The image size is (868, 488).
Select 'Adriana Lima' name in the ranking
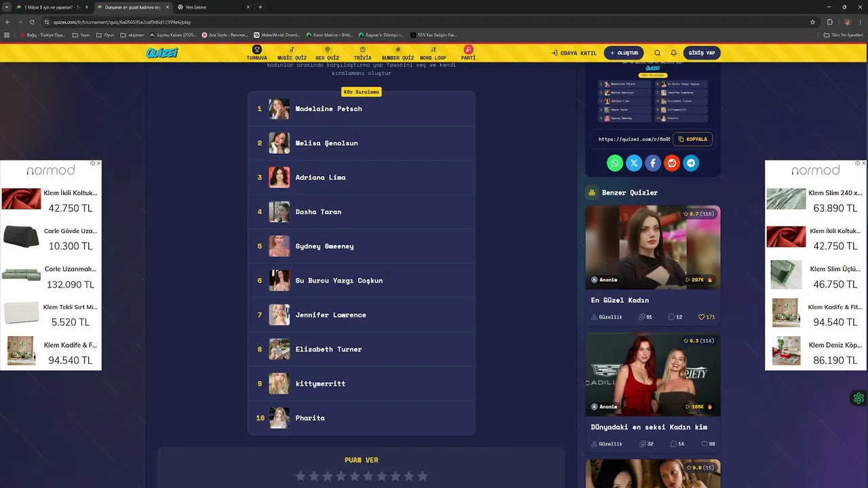tap(320, 178)
